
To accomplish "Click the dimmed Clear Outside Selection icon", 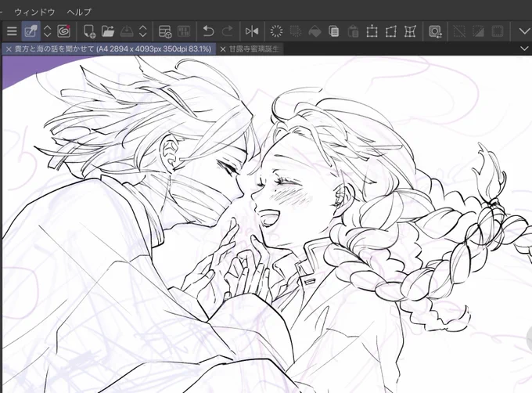I will (x=296, y=31).
